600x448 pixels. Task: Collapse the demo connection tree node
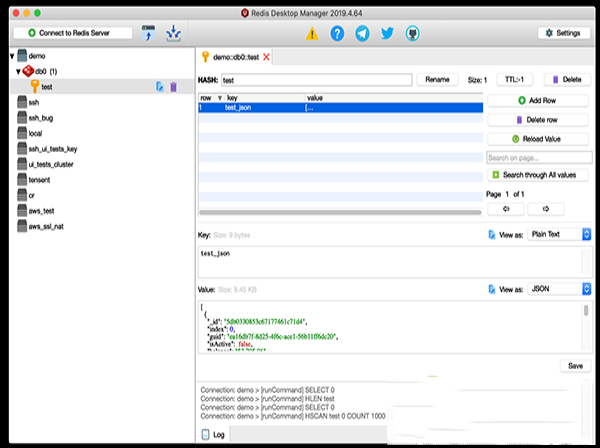[x=10, y=57]
